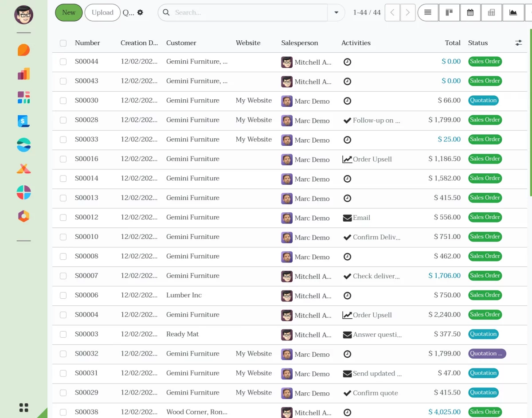Screen dimensions: 532x418
Task: Click inside the Search field
Action: click(244, 12)
